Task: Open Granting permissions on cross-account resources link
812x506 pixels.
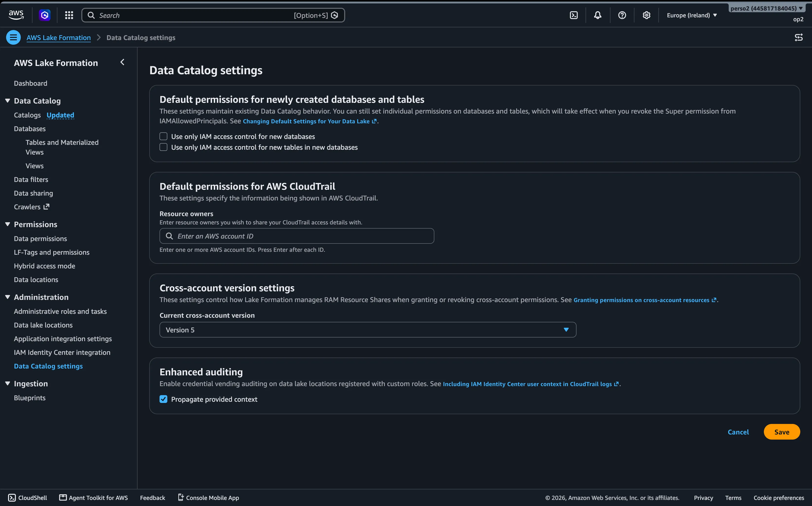Action: click(x=645, y=300)
